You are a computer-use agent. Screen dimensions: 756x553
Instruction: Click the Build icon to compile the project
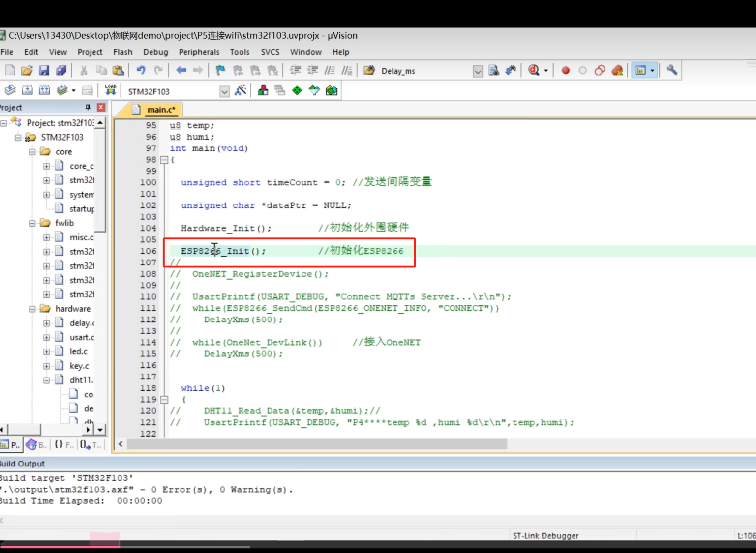point(28,90)
